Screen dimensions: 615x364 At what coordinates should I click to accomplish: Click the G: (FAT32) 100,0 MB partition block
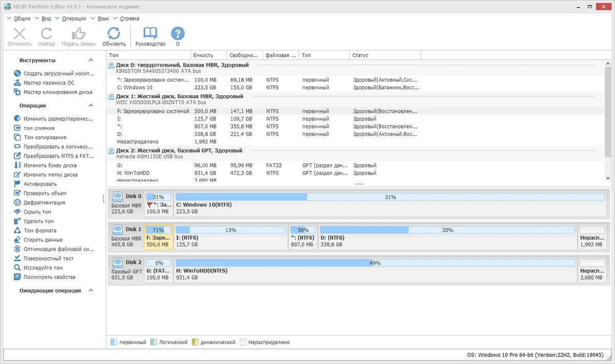[x=158, y=270]
